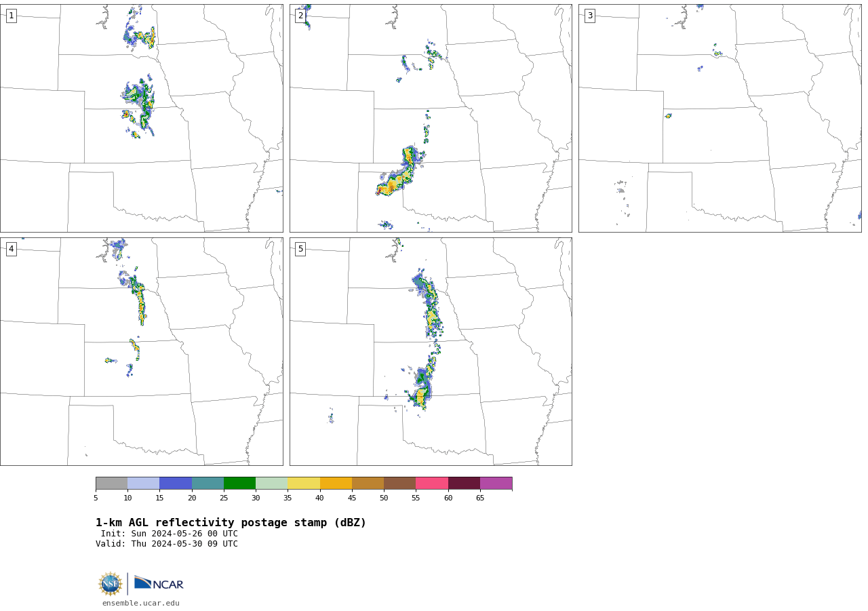The image size is (868, 611).
Task: Click the 1-km AGL reflectivity title
Action: point(231,523)
